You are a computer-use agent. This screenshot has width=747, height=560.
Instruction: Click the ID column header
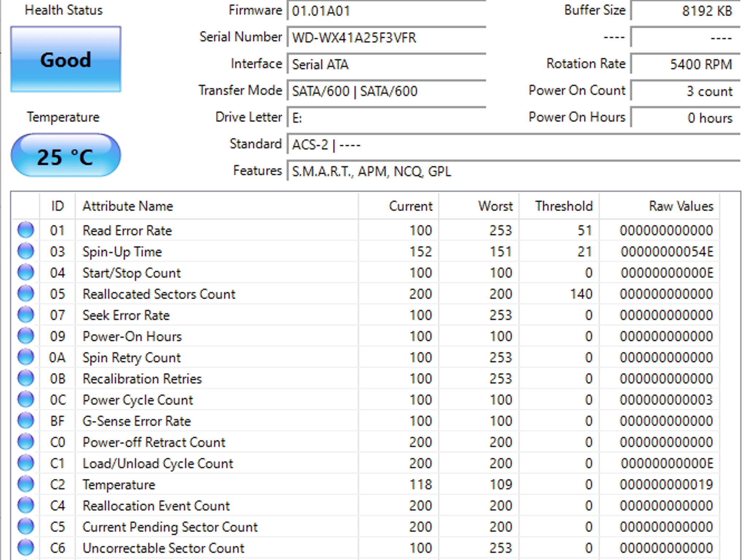pos(58,206)
